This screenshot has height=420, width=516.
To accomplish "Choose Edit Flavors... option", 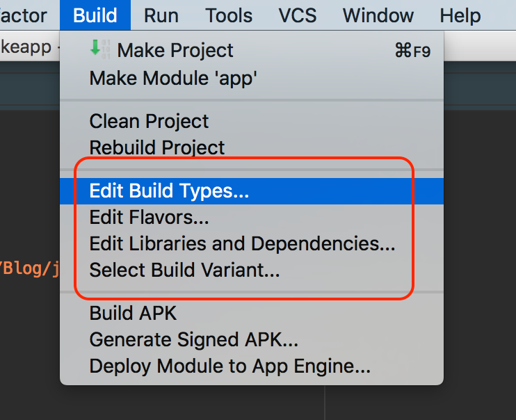I will point(149,217).
